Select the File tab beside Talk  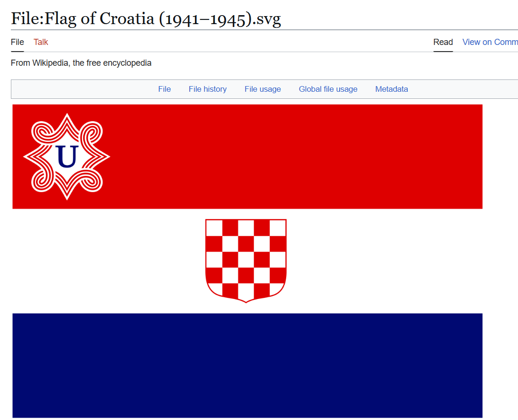[18, 42]
